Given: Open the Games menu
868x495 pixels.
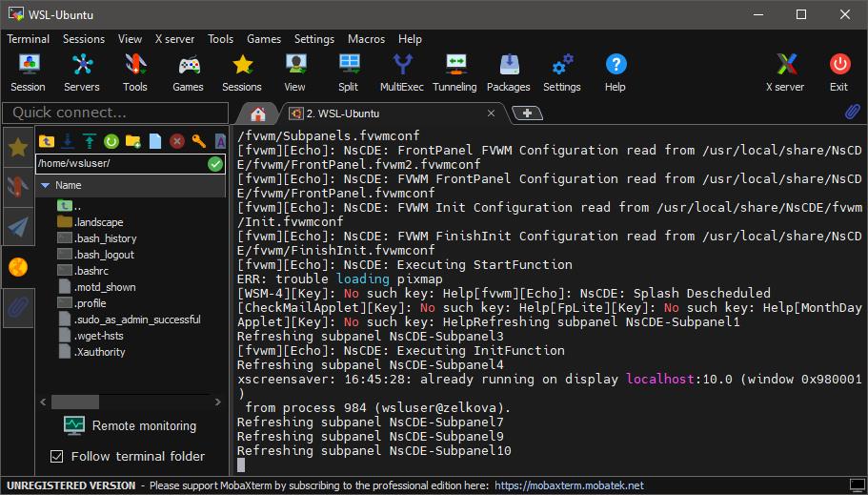Looking at the screenshot, I should point(264,39).
